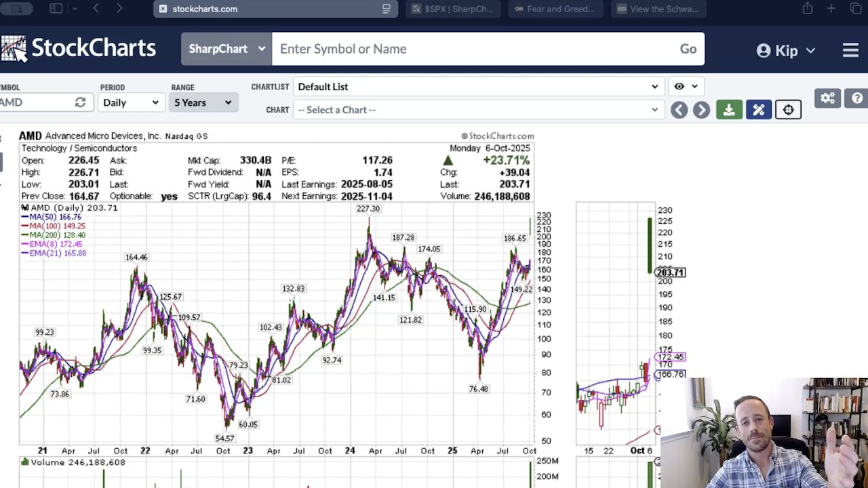Expand the Select a Chart dropdown
The image size is (868, 488).
pyautogui.click(x=478, y=110)
